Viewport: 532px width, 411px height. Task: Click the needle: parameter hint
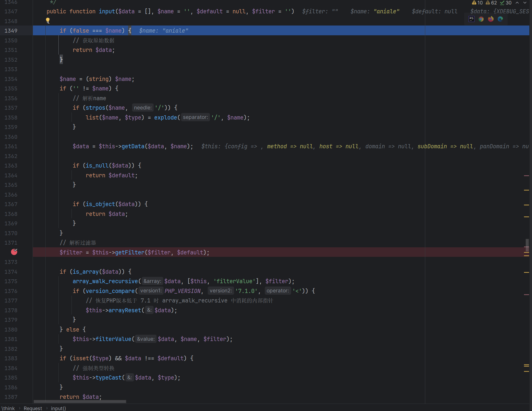pyautogui.click(x=143, y=108)
